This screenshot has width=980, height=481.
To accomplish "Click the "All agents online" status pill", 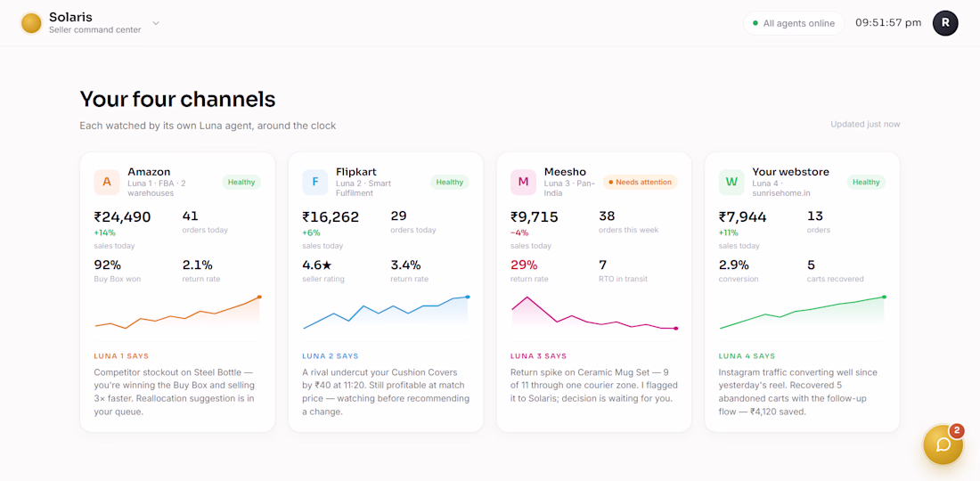I will point(794,23).
